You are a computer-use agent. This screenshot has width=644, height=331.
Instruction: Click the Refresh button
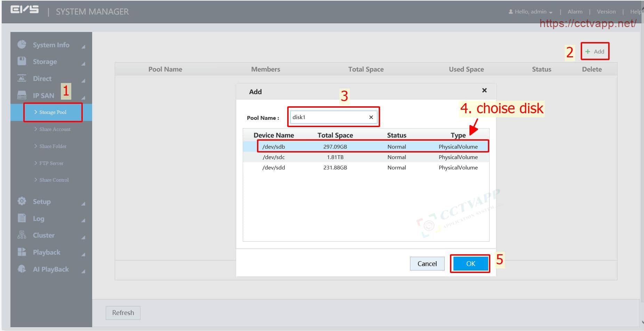click(123, 313)
